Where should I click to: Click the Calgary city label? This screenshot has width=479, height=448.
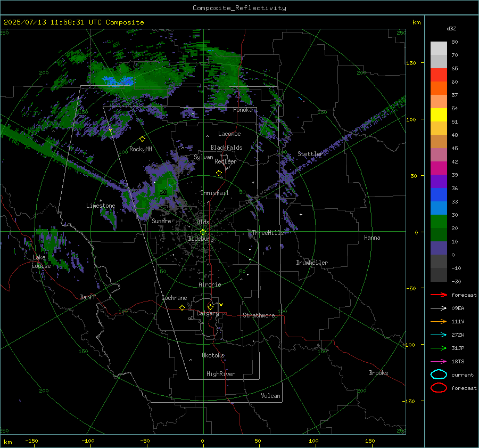[208, 313]
